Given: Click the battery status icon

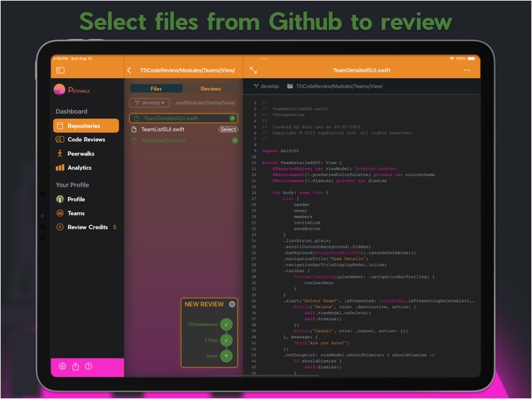Looking at the screenshot, I should (471, 58).
